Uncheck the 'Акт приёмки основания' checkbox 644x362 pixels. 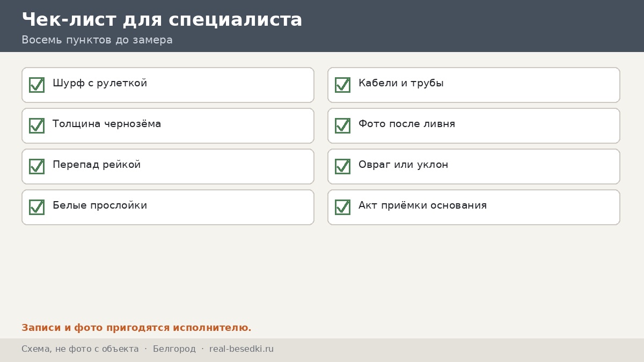tap(342, 207)
